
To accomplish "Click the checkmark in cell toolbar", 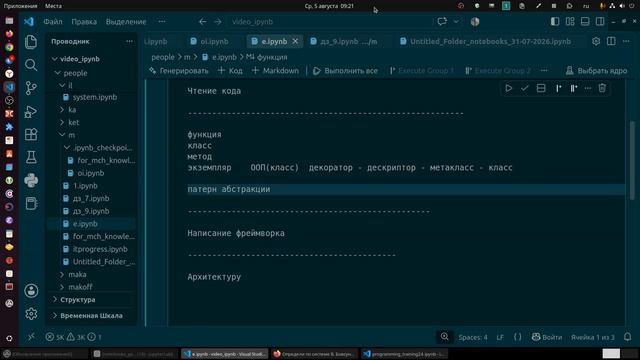I will click(524, 88).
